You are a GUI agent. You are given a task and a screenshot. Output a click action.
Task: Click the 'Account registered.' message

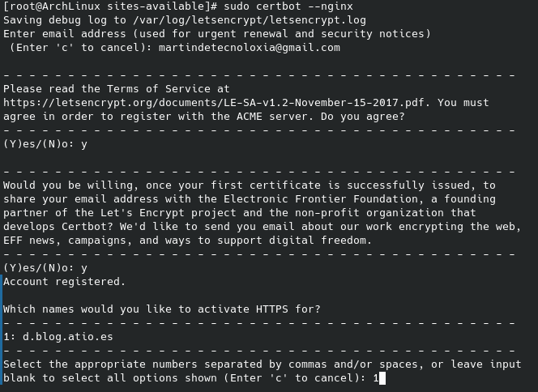click(x=64, y=282)
